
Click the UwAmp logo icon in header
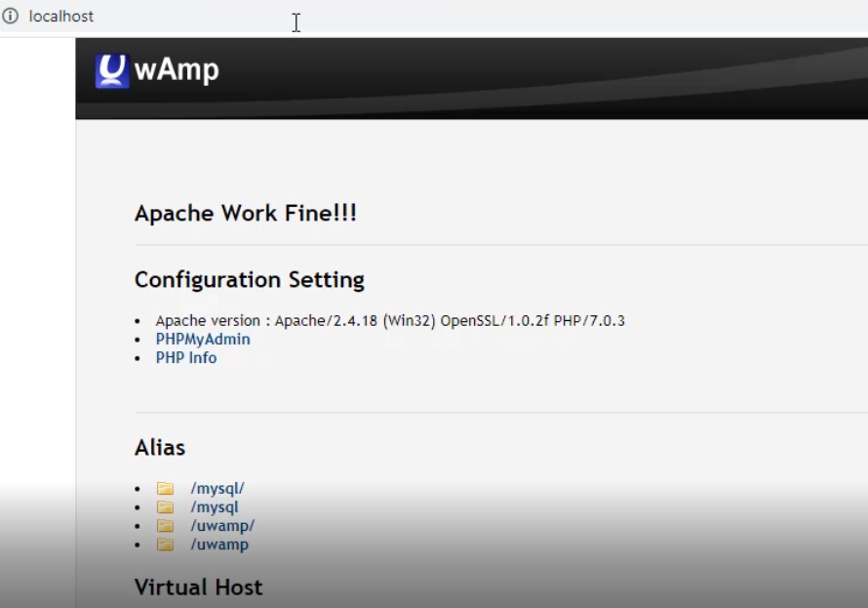coord(112,71)
